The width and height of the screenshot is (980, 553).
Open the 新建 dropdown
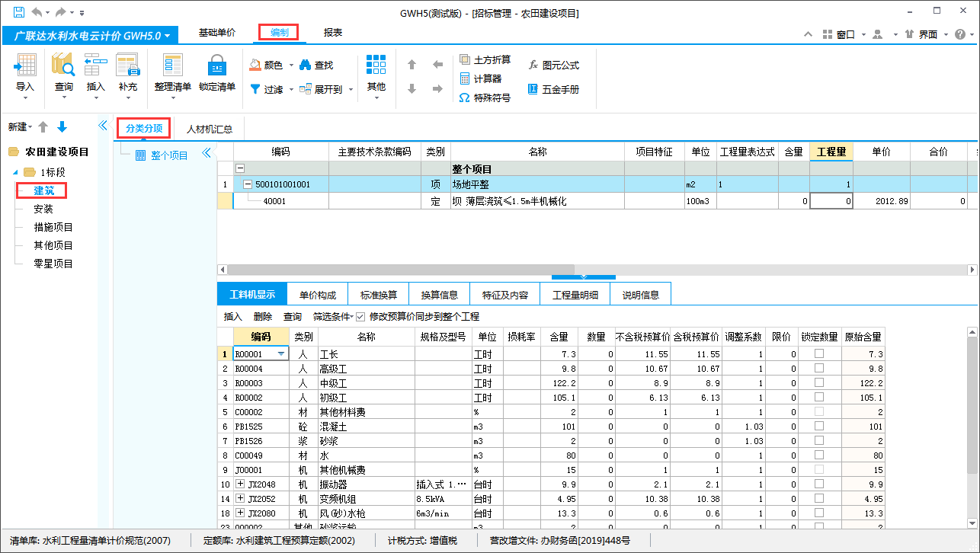tap(20, 127)
